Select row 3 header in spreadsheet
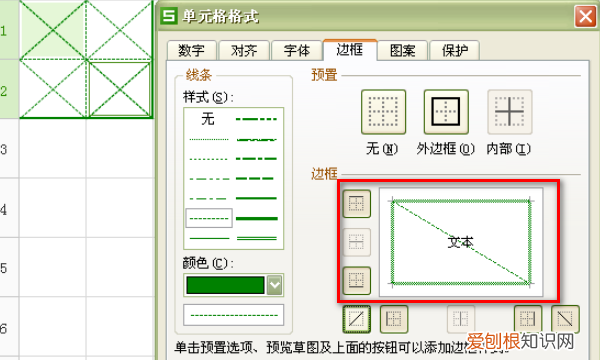Image resolution: width=600 pixels, height=360 pixels. click(9, 148)
